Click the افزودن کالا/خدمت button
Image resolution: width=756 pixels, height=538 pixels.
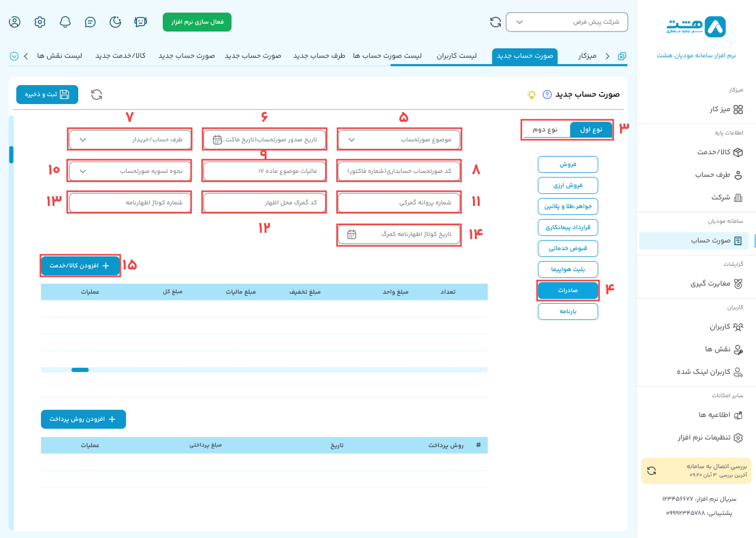tap(80, 266)
